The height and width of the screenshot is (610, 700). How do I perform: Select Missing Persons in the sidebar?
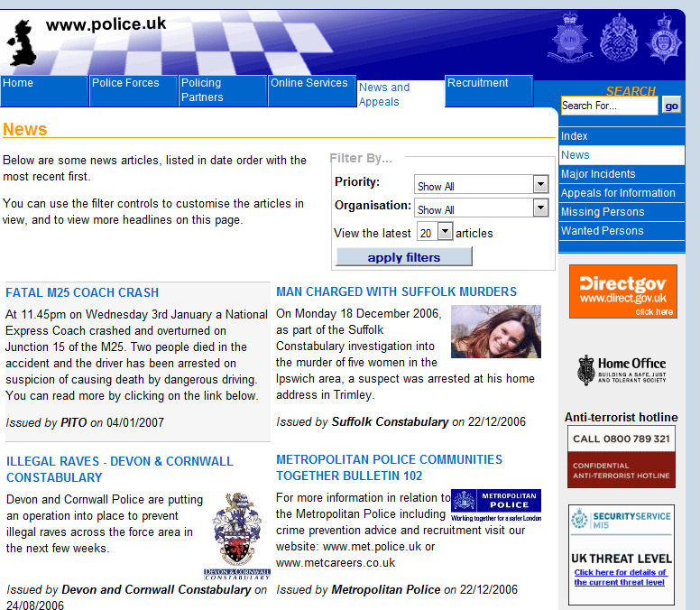click(x=603, y=212)
